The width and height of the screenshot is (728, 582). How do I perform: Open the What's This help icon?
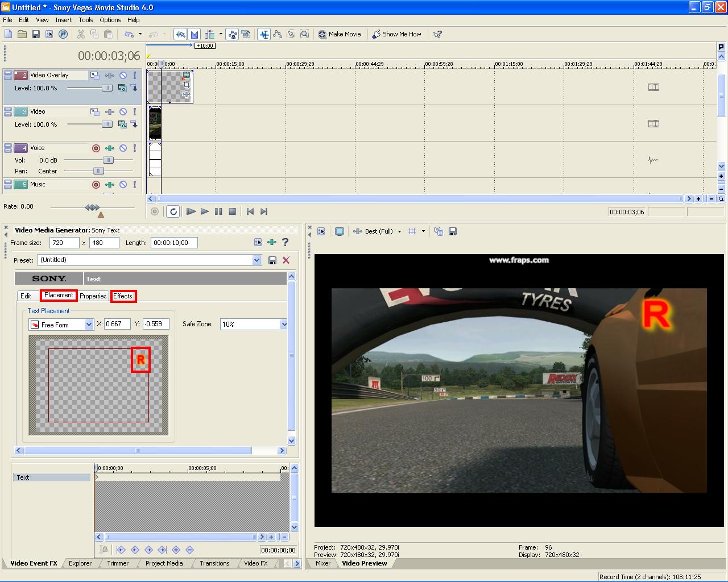tap(437, 34)
